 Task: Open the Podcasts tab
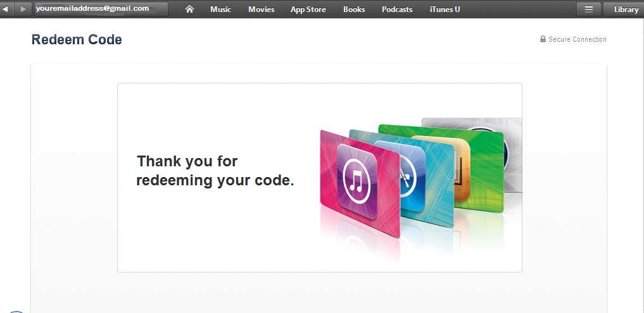(x=397, y=9)
